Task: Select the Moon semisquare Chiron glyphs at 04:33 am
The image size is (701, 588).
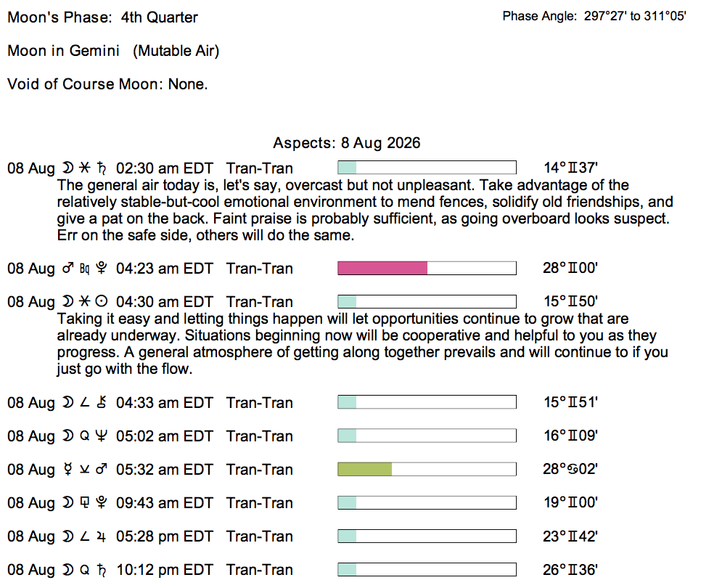Action: [84, 402]
